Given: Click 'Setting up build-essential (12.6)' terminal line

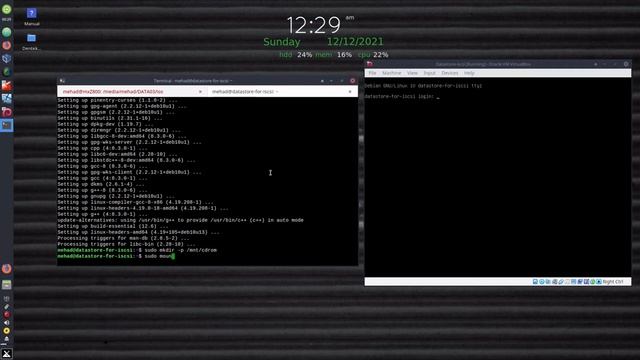Looking at the screenshot, I should [113, 226].
